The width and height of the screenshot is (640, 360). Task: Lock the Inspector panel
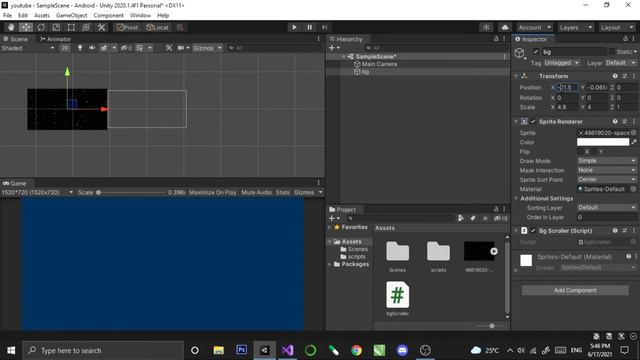(x=625, y=39)
